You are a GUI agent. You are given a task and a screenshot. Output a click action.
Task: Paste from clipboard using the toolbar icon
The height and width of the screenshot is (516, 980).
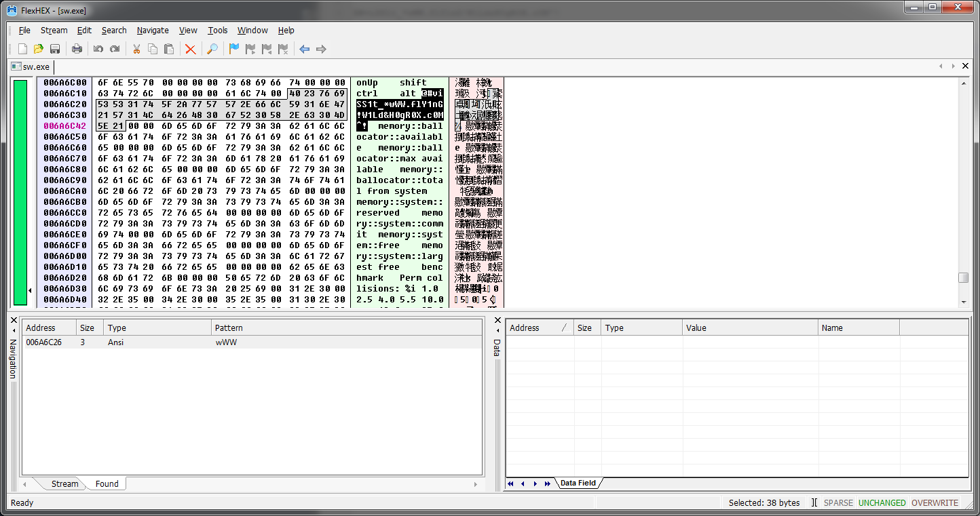(x=169, y=49)
